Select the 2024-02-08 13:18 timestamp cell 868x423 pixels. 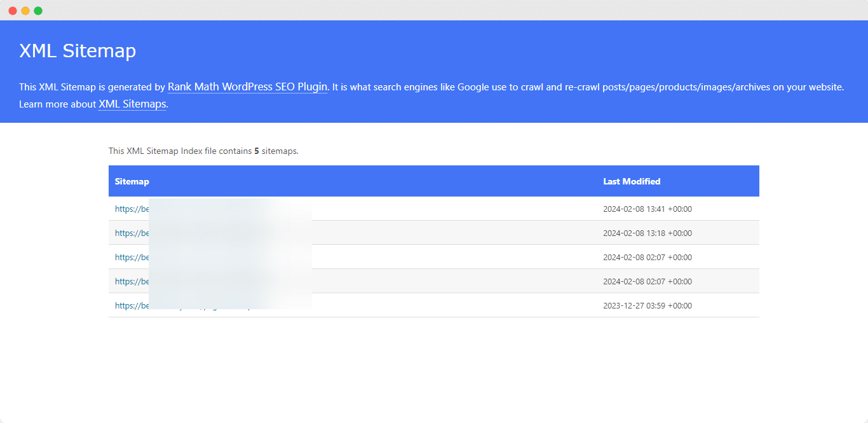(x=647, y=233)
